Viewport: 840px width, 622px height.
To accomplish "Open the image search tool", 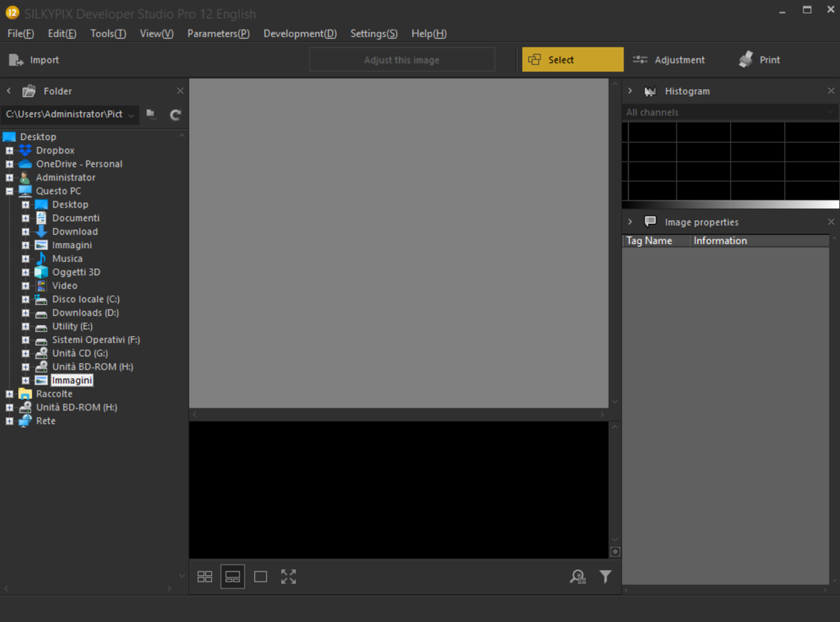I will tap(577, 576).
